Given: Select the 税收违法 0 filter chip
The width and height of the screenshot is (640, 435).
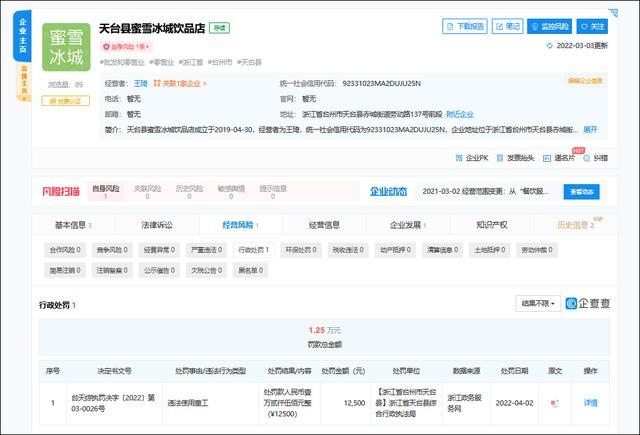Looking at the screenshot, I should [348, 250].
